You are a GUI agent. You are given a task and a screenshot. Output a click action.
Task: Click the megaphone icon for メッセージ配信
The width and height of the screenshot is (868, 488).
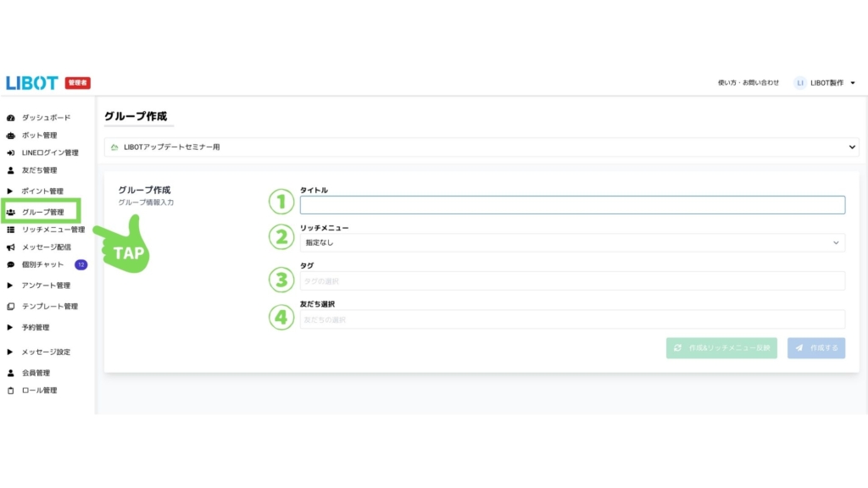tap(10, 247)
